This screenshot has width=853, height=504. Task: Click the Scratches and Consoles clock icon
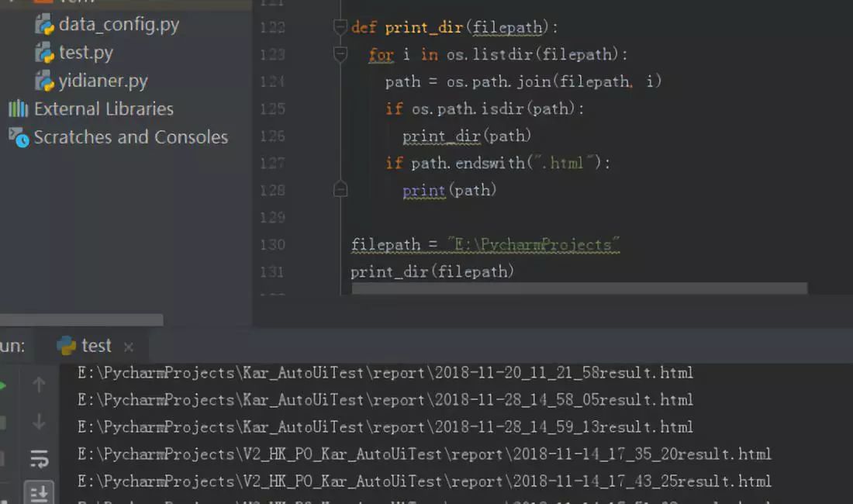(19, 137)
